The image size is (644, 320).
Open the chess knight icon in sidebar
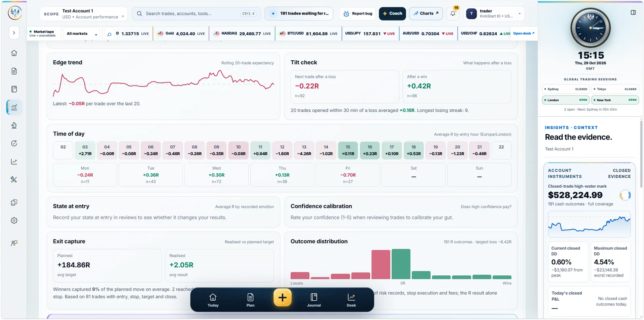click(14, 125)
